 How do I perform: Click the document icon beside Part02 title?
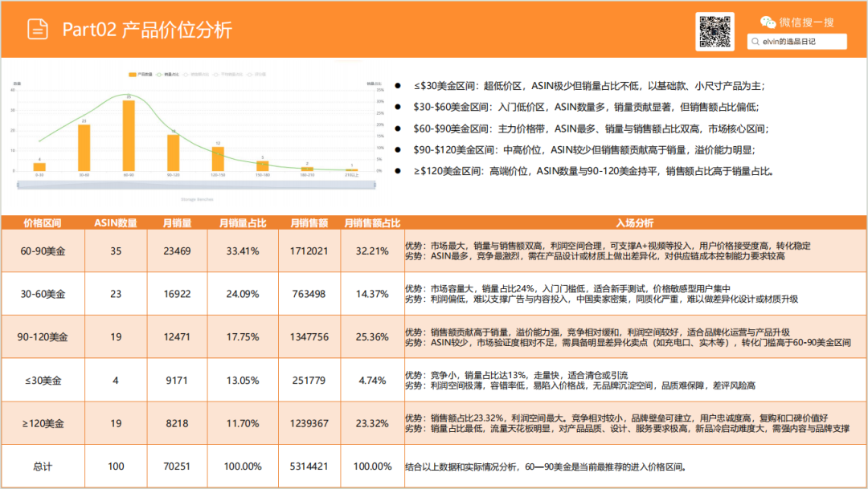point(35,29)
